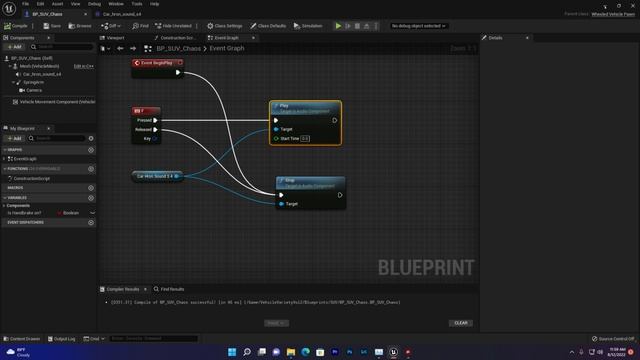Screen dimensions: 640x360
Task: Expand the Components variable group
Action: point(4,206)
